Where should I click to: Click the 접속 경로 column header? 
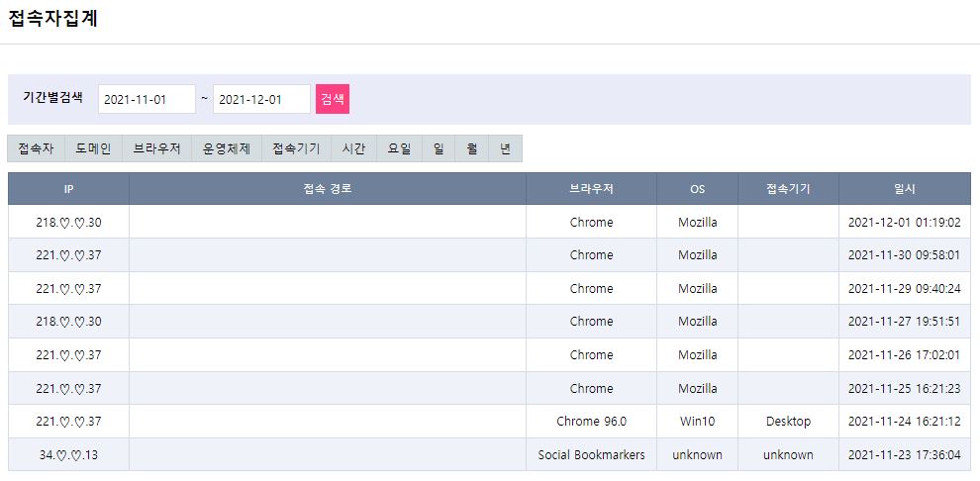(x=328, y=189)
